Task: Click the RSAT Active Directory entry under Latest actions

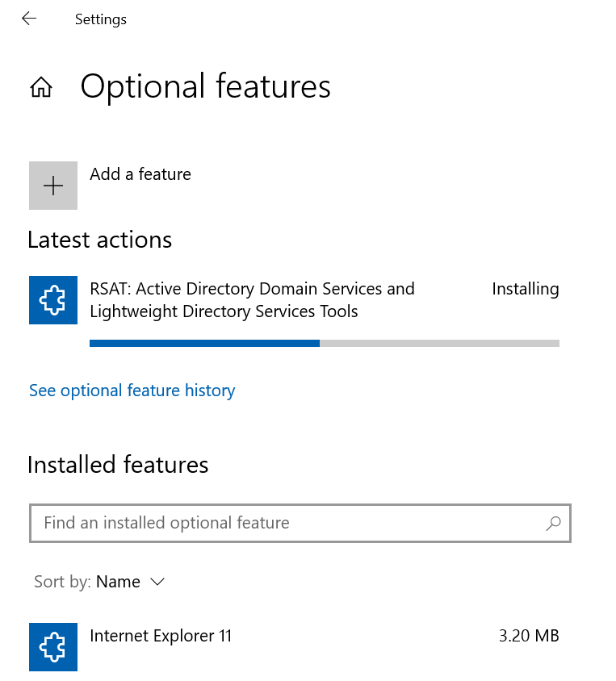Action: 252,299
